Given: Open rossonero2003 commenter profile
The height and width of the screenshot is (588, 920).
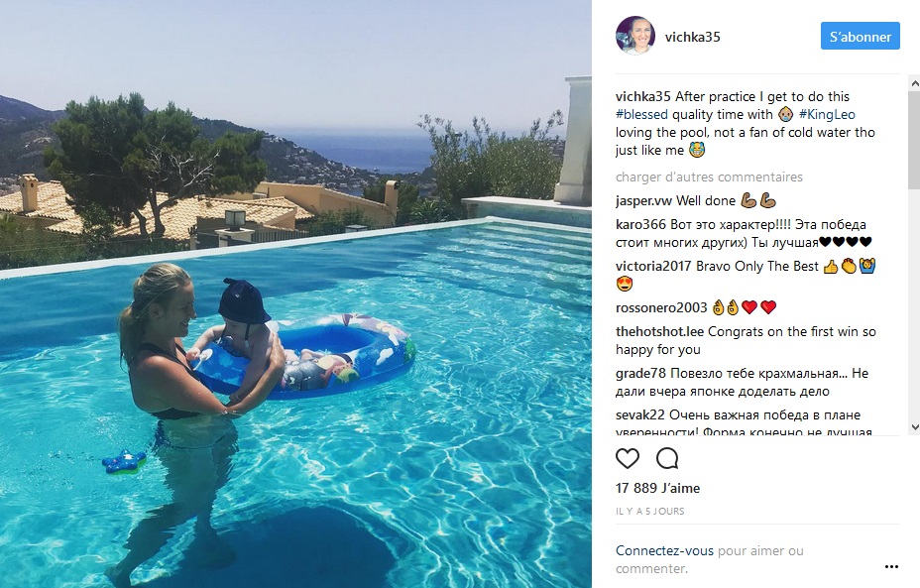Looking at the screenshot, I should click(661, 307).
